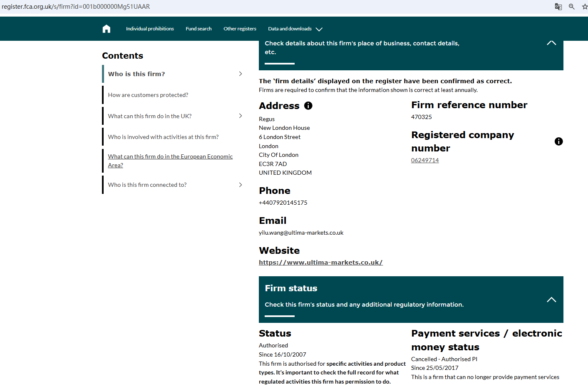Select the postcode EC3R 7AD
The width and height of the screenshot is (588, 389).
tap(273, 164)
